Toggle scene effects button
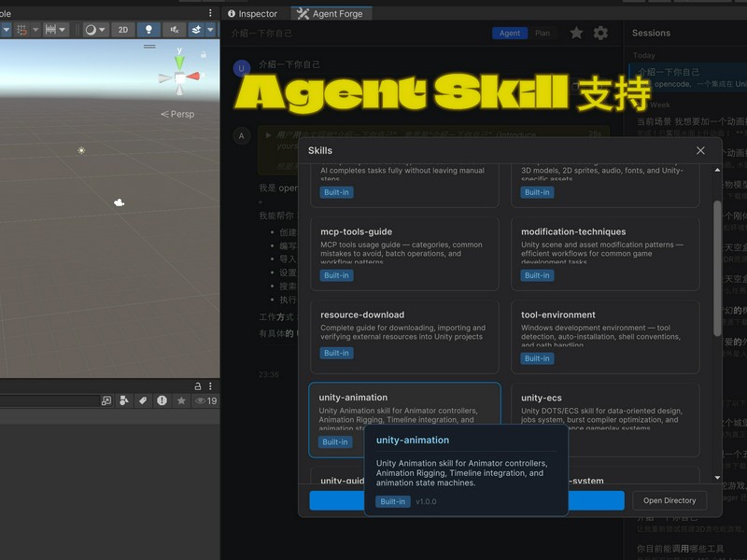The height and width of the screenshot is (560, 747). coord(196,30)
